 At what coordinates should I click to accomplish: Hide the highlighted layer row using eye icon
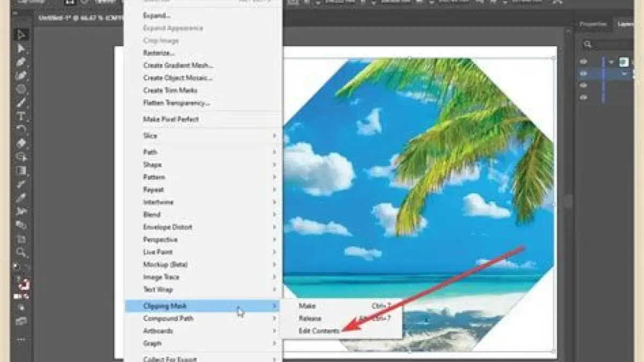click(584, 74)
